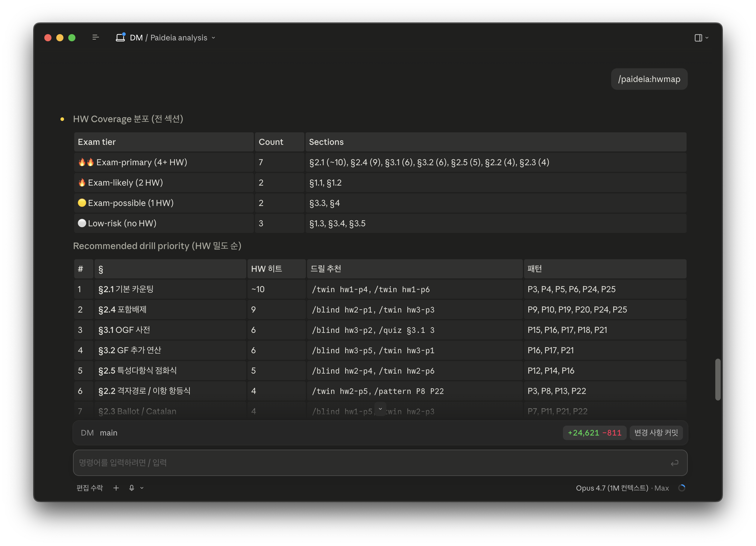Click the scroll-to-bottom chevron button
The width and height of the screenshot is (756, 546).
tap(380, 409)
